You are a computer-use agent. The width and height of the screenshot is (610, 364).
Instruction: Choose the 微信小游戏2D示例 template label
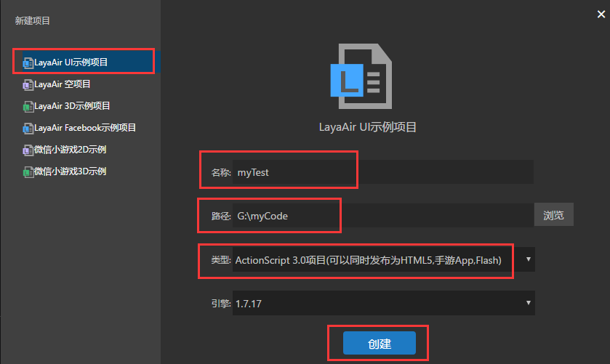tap(70, 150)
